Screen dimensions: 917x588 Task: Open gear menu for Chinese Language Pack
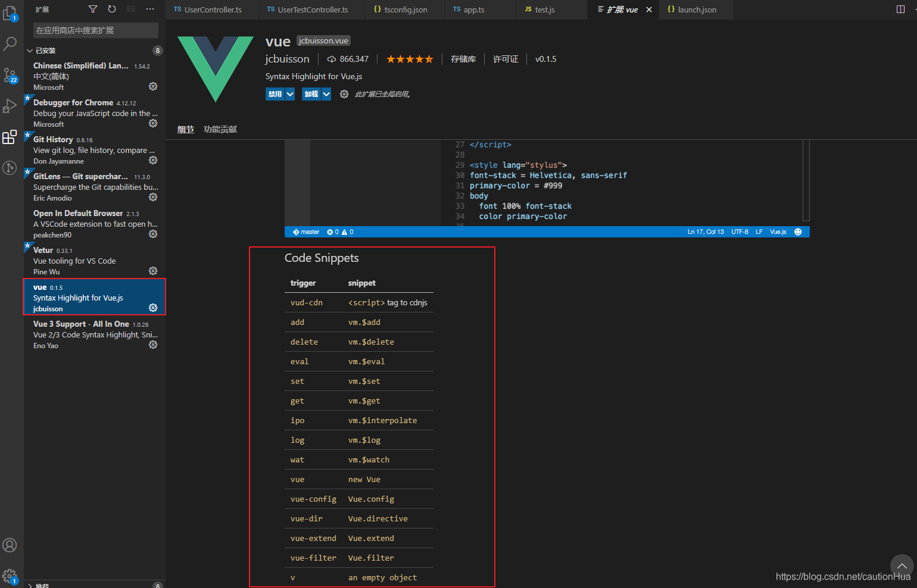point(153,86)
